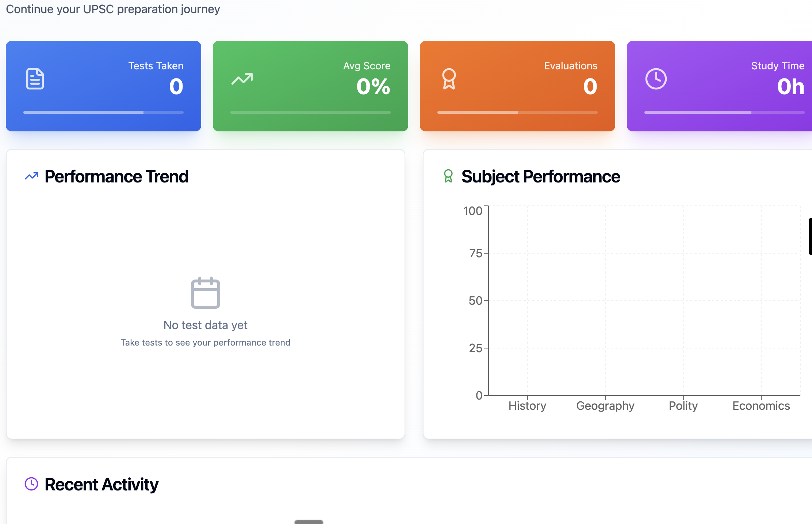Click the document icon in Tests Taken card
812x524 pixels.
pos(35,79)
